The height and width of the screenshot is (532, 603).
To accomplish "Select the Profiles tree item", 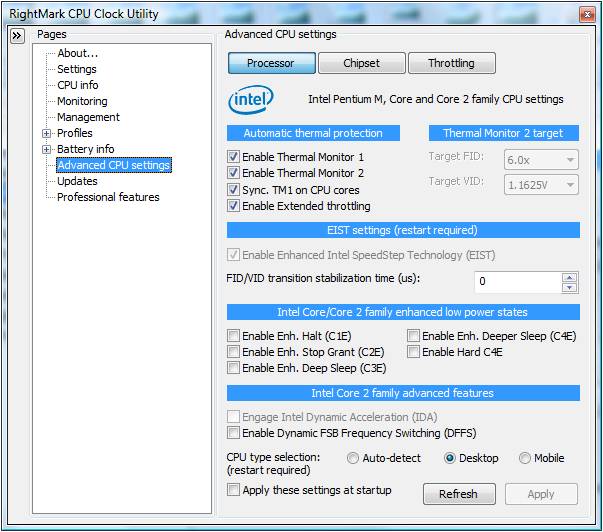I will (x=75, y=133).
